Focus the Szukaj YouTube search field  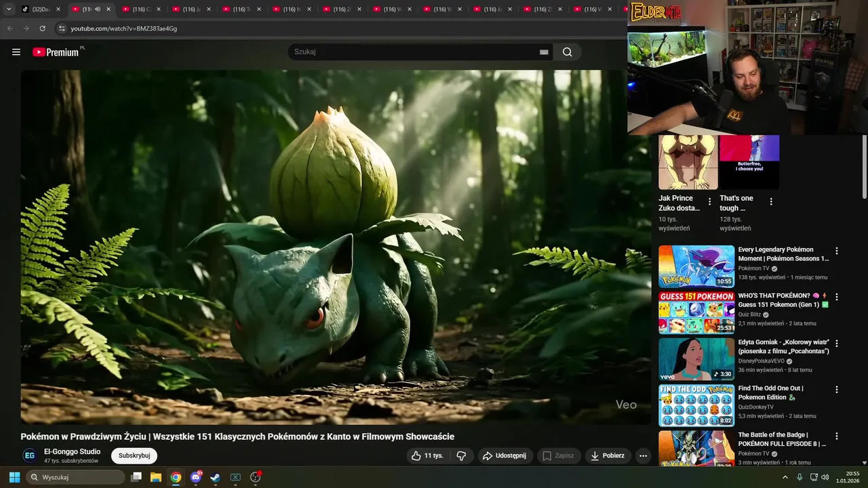(x=414, y=52)
